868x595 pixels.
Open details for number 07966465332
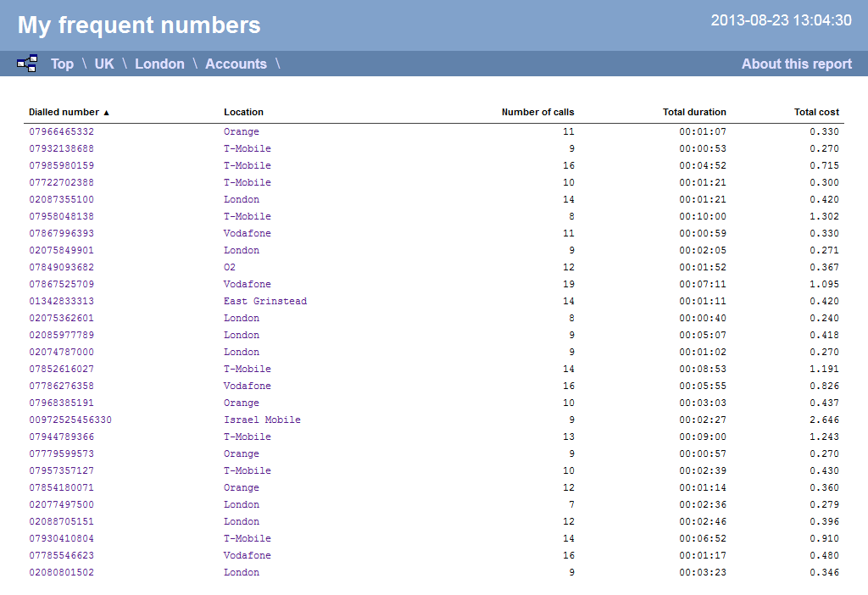tap(61, 131)
